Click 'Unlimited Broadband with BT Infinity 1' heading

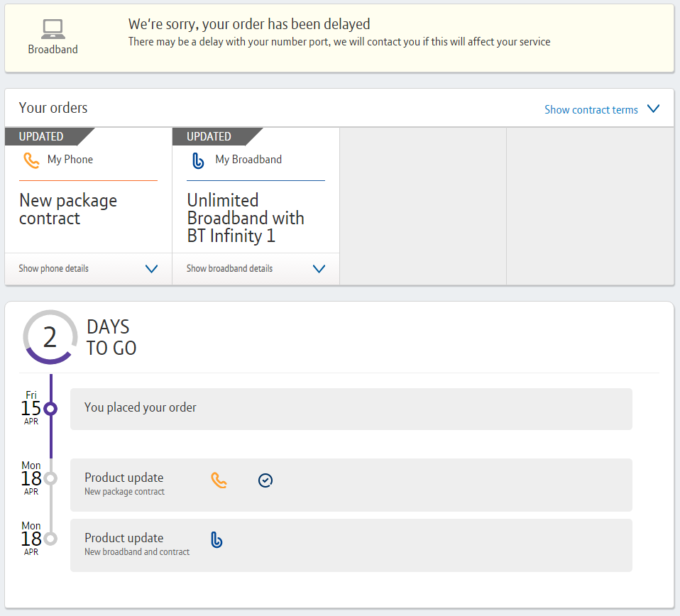tap(246, 218)
